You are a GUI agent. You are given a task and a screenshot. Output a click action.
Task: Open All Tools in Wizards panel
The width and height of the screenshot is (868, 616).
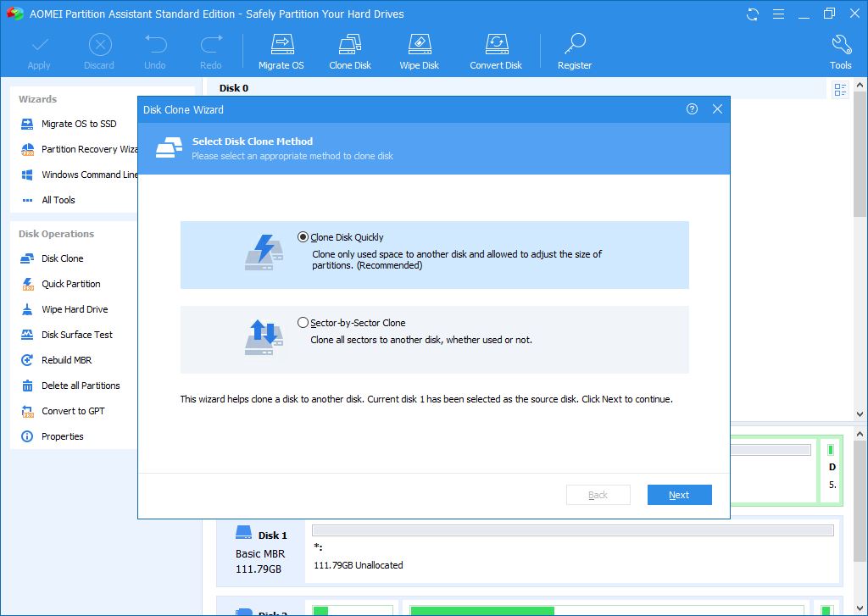point(58,200)
